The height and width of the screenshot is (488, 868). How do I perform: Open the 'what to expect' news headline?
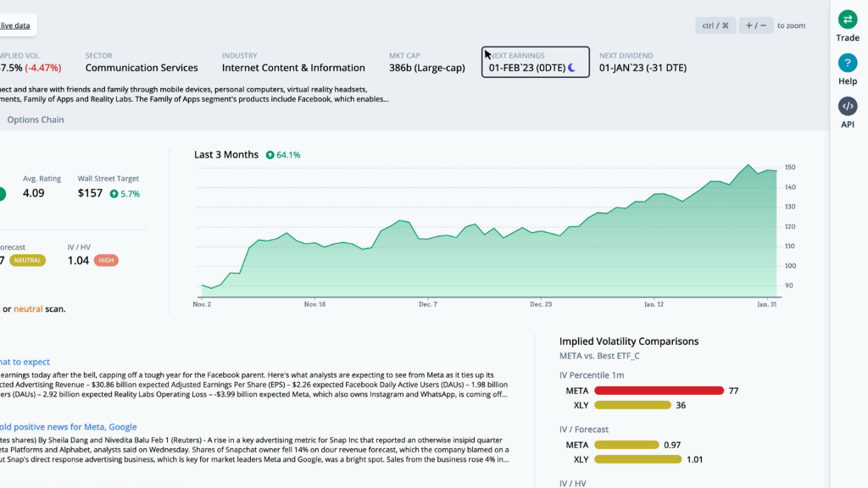25,362
